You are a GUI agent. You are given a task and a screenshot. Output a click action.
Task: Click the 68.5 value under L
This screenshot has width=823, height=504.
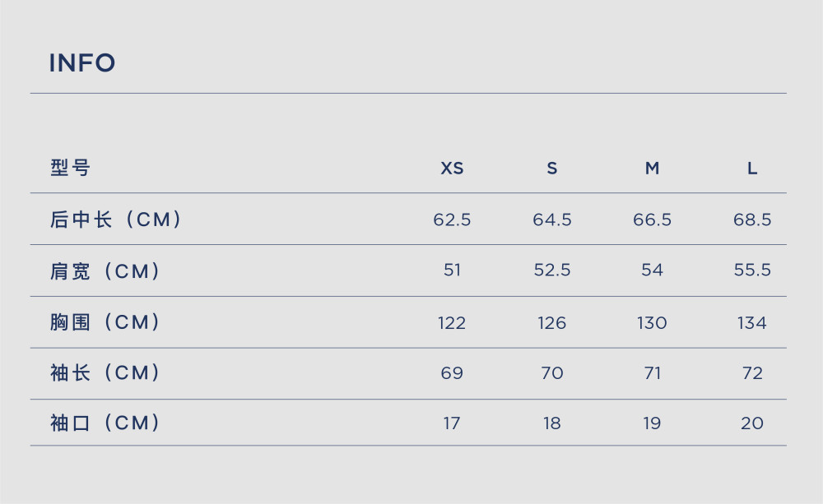point(752,220)
